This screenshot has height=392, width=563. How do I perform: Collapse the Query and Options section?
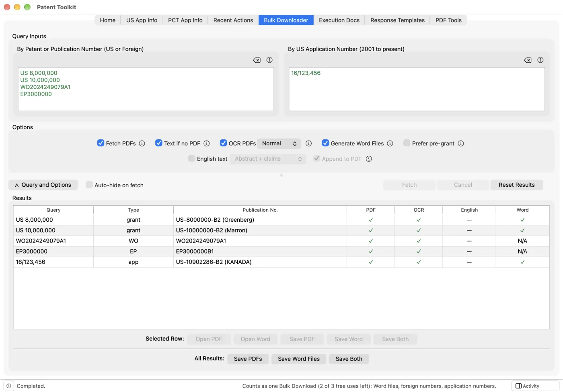[x=43, y=185]
